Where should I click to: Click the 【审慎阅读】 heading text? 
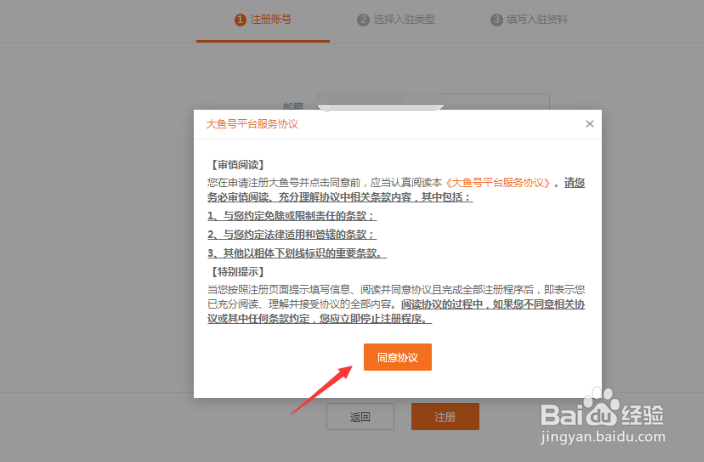point(238,165)
